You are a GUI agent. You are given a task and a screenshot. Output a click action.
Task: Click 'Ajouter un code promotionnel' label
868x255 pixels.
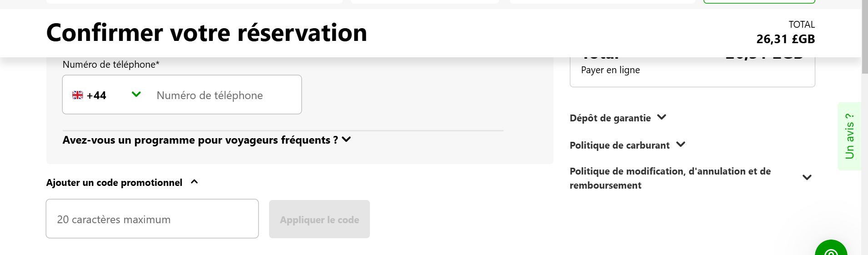(x=114, y=183)
